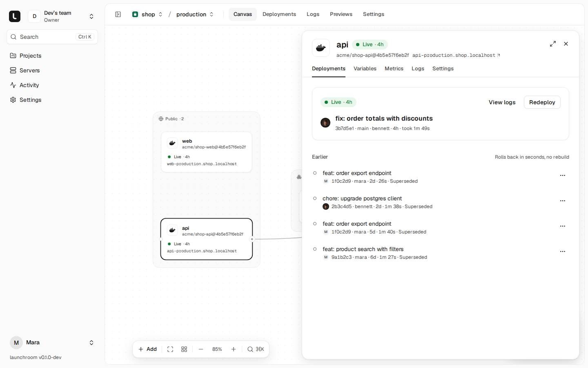Viewport: 588px width, 368px height.
Task: Click bennett's avatar on the live deployment
Action: 325,123
